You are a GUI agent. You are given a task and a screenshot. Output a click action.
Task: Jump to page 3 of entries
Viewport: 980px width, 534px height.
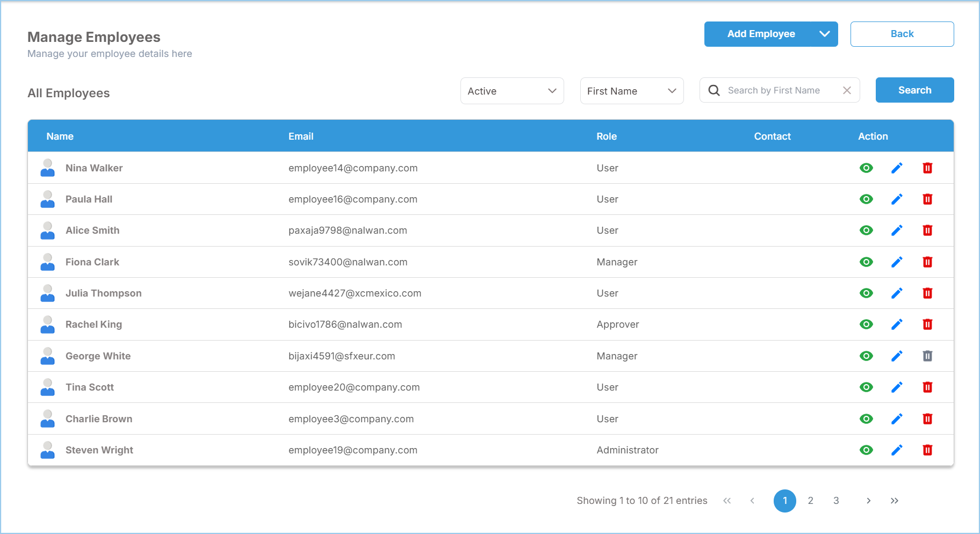[836, 501]
